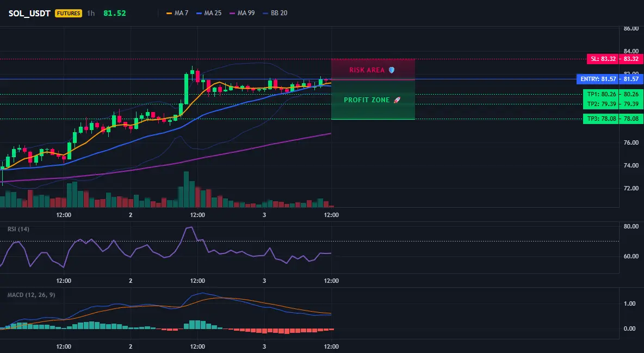Click the RSI (14) indicator label
The width and height of the screenshot is (644, 353).
point(18,229)
